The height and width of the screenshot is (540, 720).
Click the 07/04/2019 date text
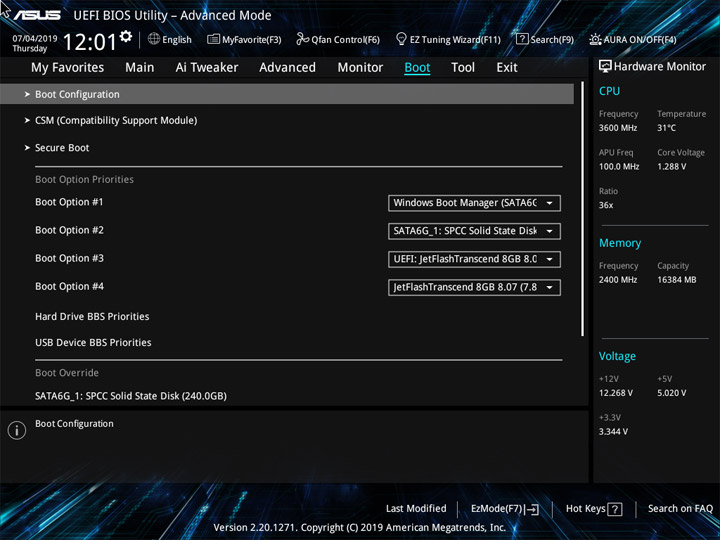point(35,39)
